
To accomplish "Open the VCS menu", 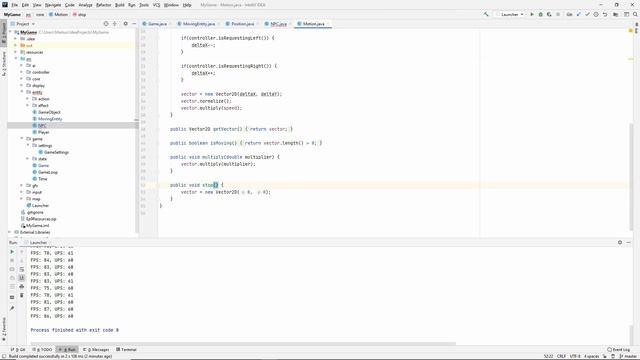I will (x=156, y=5).
